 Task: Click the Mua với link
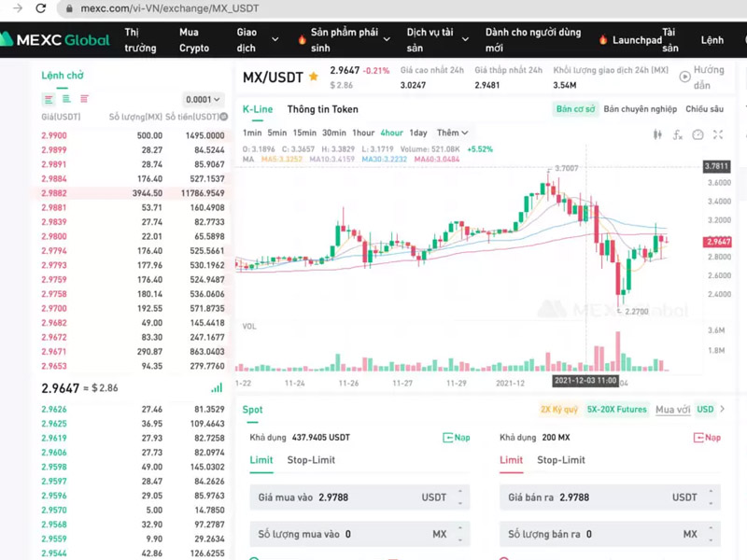tap(672, 410)
